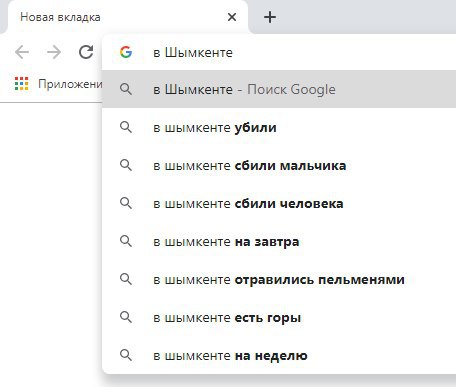This screenshot has width=456, height=387.
Task: Choose 'в Шымкенте - Поиск Google' suggestion
Action: tap(279, 89)
